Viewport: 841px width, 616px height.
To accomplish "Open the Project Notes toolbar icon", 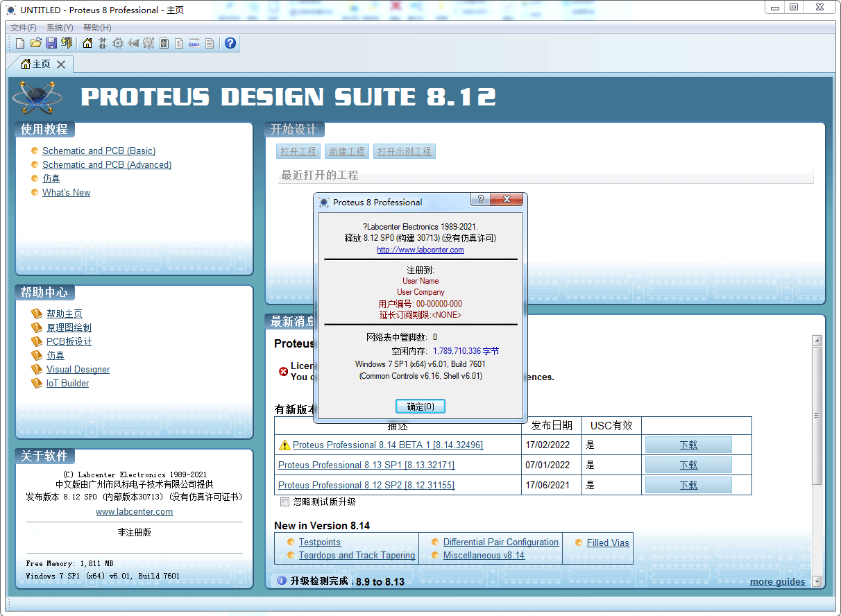I will pyautogui.click(x=210, y=43).
